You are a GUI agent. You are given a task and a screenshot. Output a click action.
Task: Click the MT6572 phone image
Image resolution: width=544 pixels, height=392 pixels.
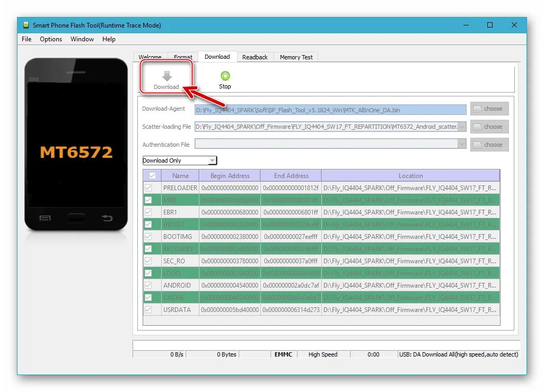(x=76, y=144)
